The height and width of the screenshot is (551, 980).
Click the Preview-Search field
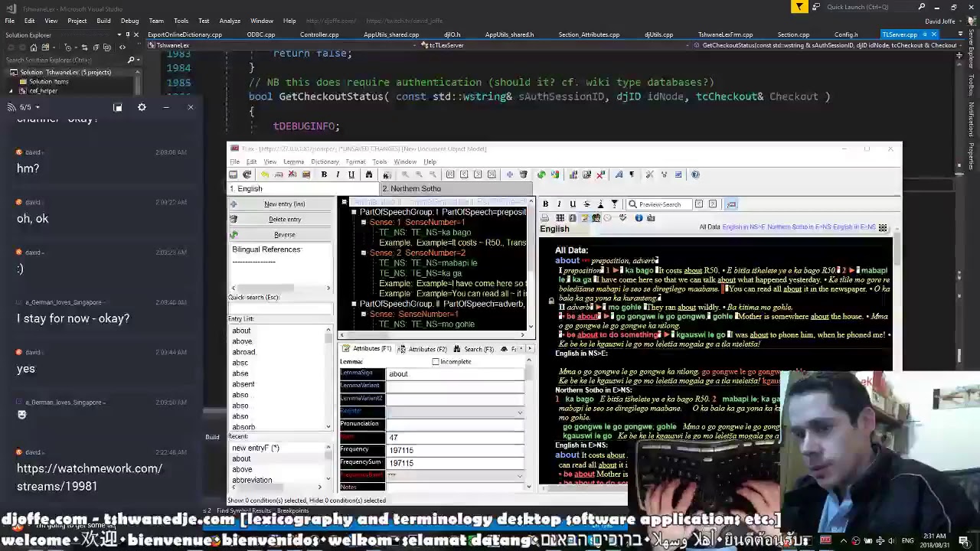pos(660,204)
